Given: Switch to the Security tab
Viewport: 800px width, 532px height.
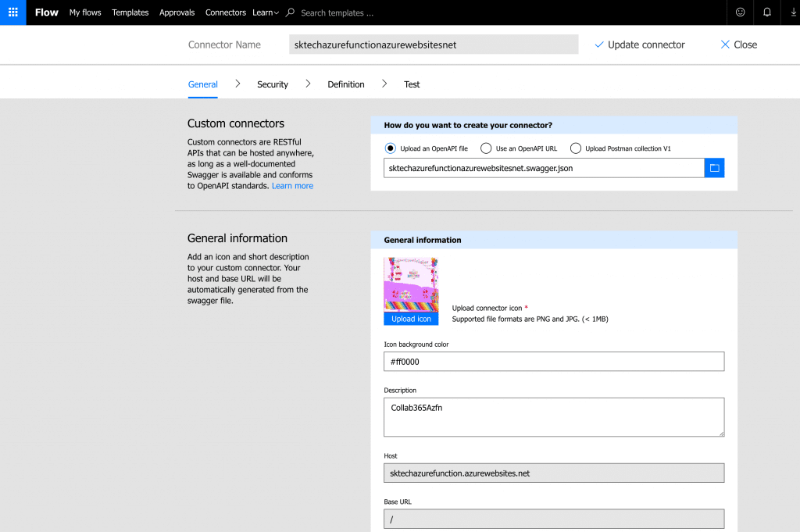Looking at the screenshot, I should tap(273, 84).
